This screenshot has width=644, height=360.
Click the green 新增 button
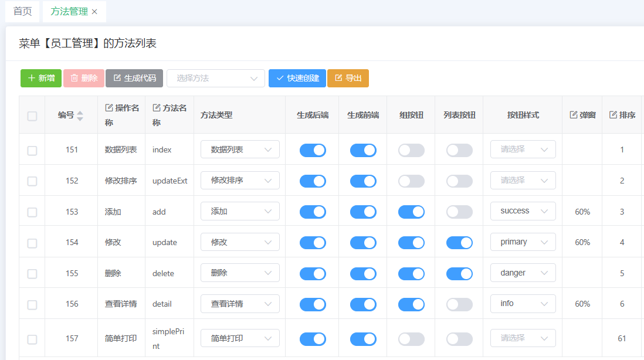pyautogui.click(x=41, y=78)
